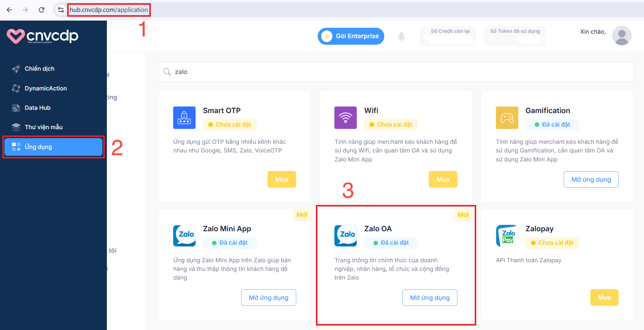644x330 pixels.
Task: Click the ZaloPay logo icon
Action: (x=507, y=235)
